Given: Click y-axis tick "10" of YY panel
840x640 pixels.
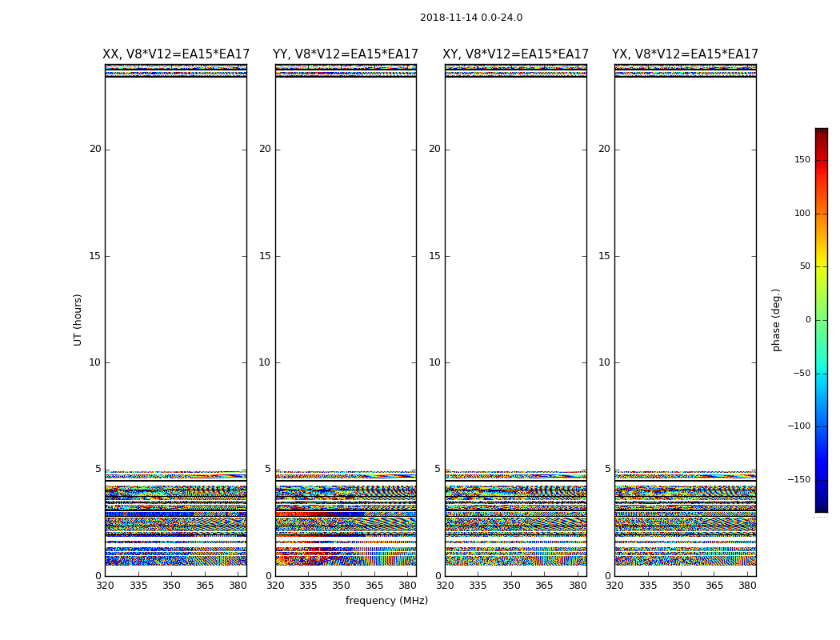Looking at the screenshot, I should (x=265, y=362).
